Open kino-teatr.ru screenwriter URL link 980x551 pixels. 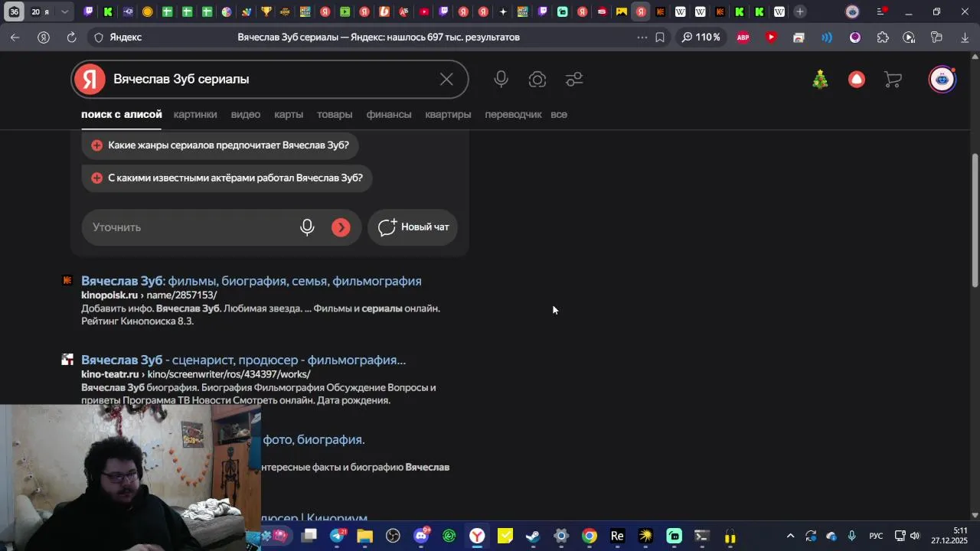[196, 374]
